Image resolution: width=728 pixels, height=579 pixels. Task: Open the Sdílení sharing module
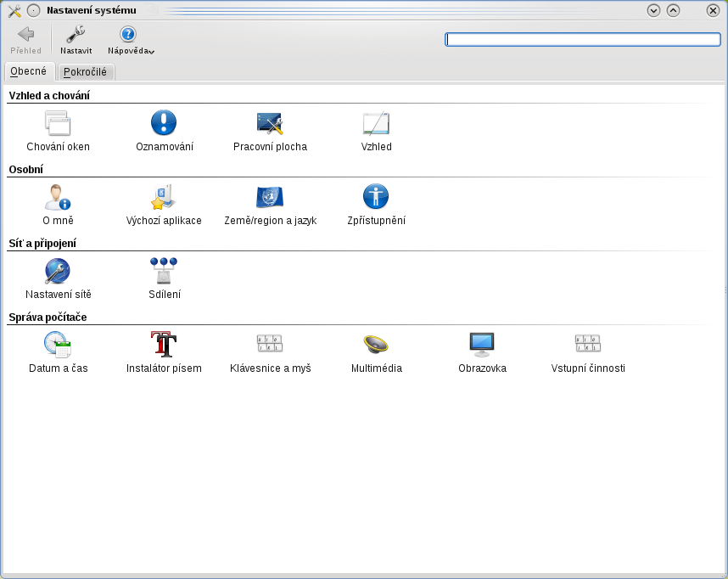(x=164, y=273)
